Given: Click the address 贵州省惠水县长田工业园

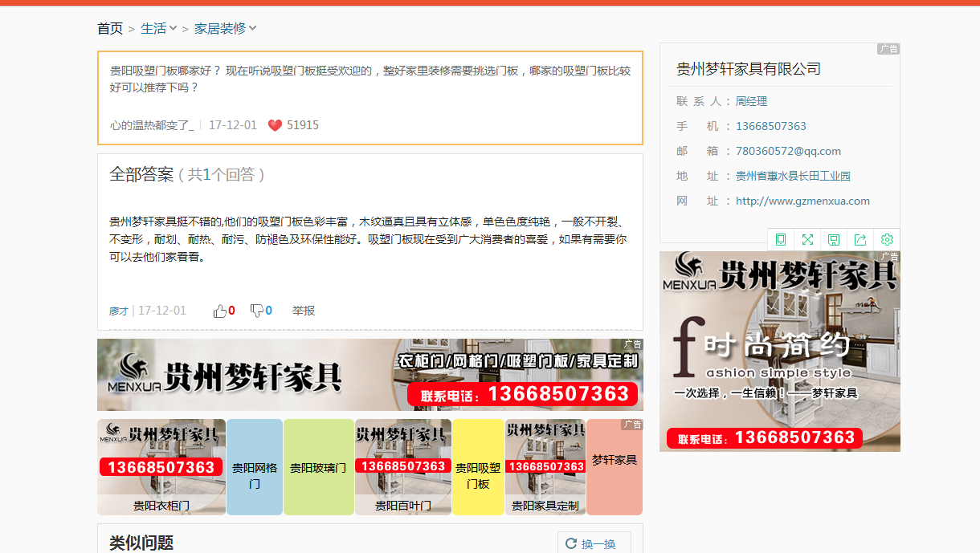Looking at the screenshot, I should click(793, 176).
